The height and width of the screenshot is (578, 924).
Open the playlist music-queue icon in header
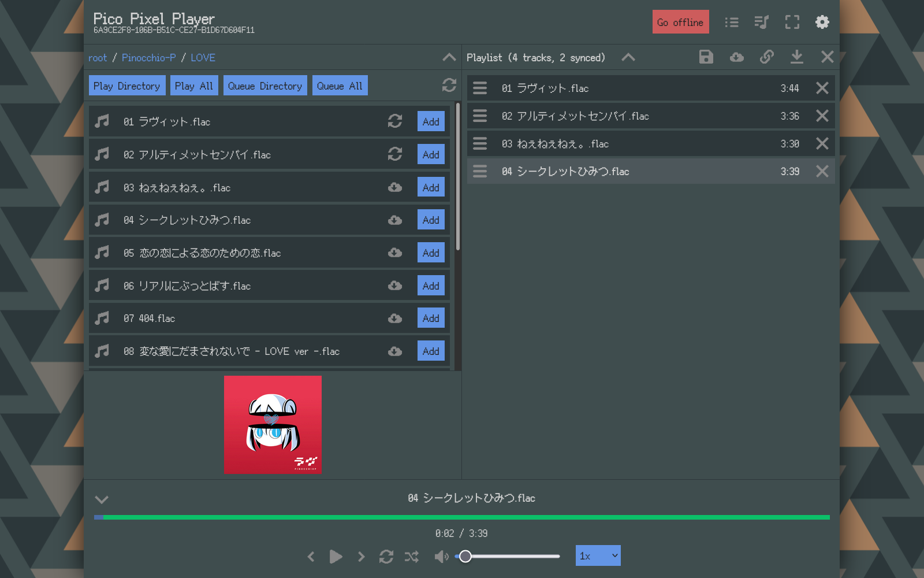coord(762,22)
